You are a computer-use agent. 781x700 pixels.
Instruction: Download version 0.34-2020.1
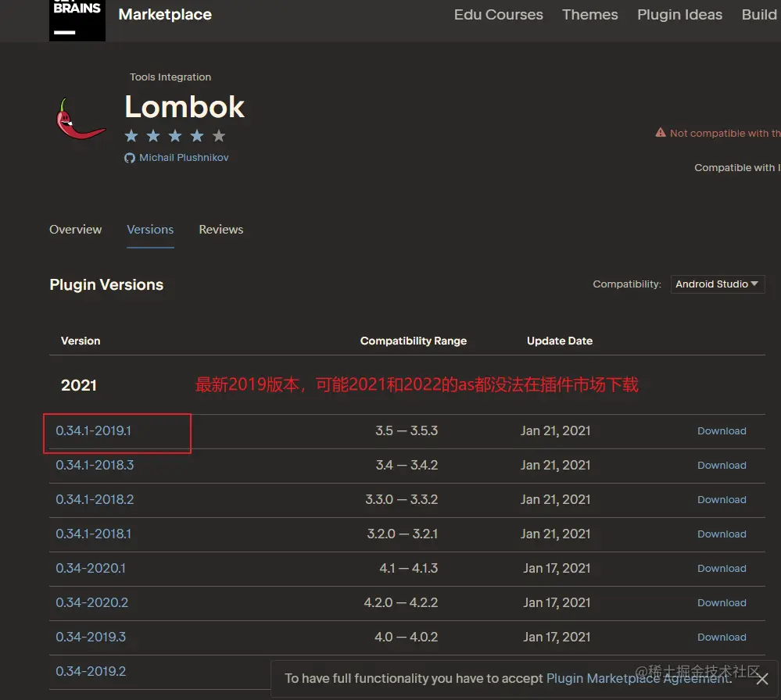722,569
